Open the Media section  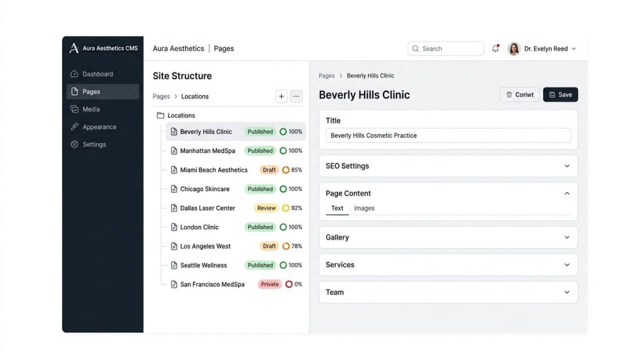(x=103, y=110)
